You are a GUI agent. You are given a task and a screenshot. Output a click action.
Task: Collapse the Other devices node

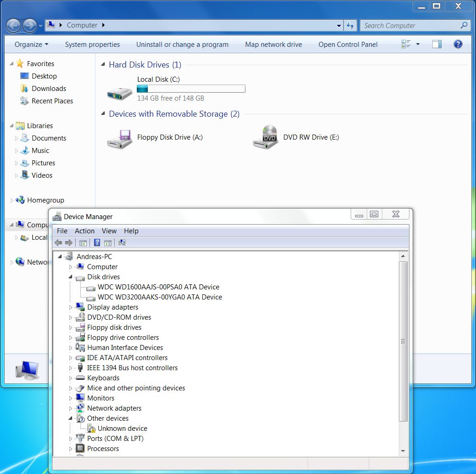[70, 418]
